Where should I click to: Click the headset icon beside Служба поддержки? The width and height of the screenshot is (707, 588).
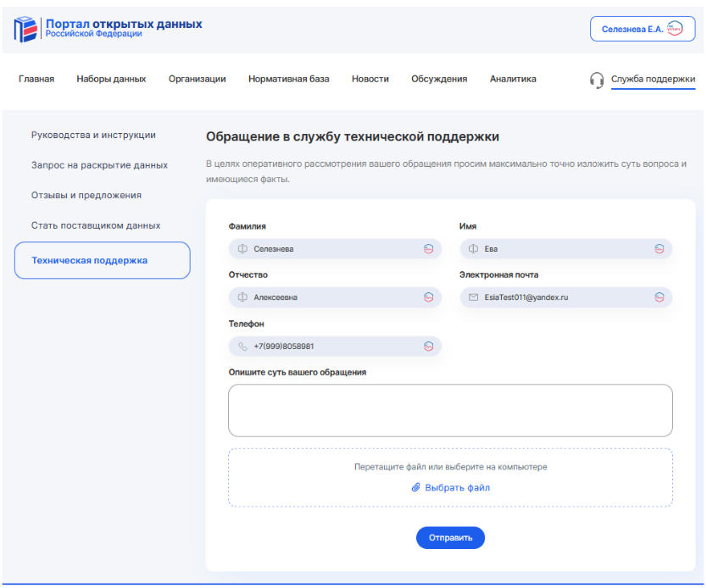597,80
